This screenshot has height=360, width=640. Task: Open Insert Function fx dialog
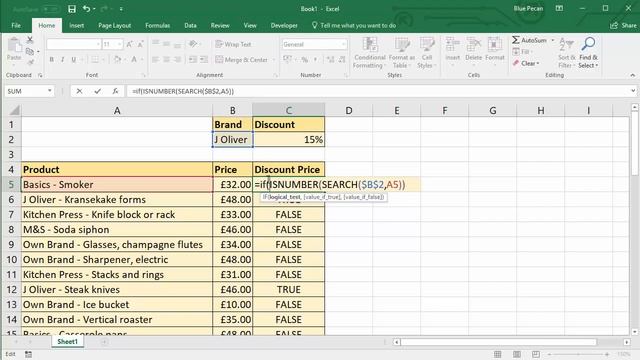point(116,91)
